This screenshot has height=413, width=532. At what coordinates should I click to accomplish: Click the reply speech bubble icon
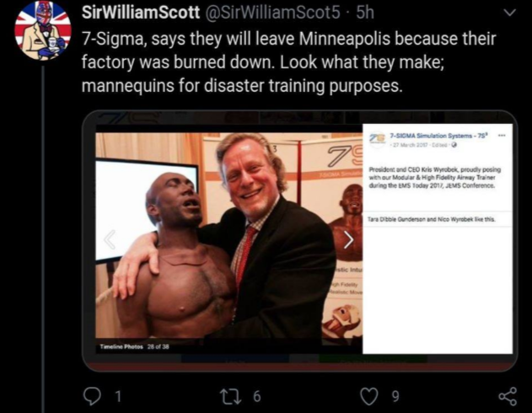click(92, 397)
